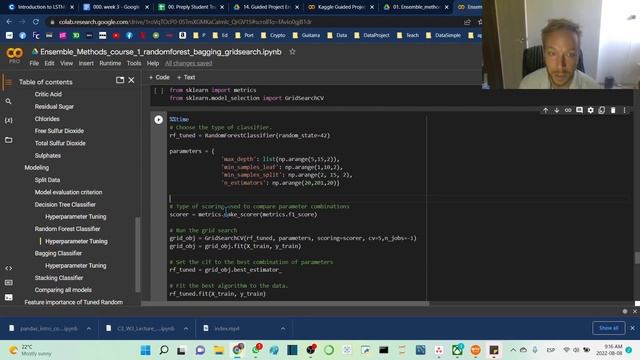The height and width of the screenshot is (360, 640).
Task: Move cell up with the arrow icon
Action: coord(545,110)
